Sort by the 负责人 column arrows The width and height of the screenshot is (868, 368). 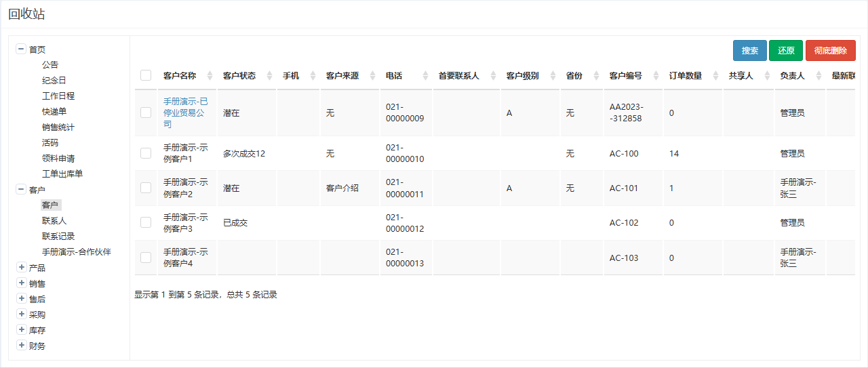(818, 76)
